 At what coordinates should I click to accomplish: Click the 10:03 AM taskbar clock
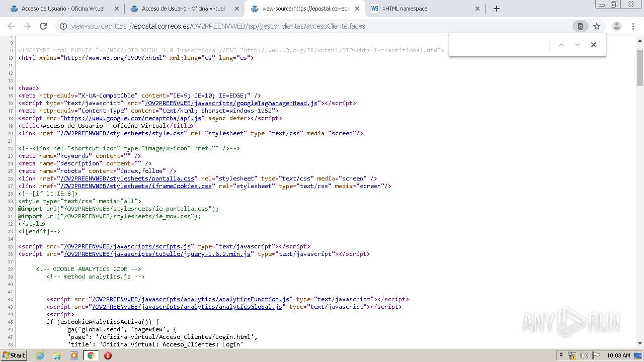point(618,355)
